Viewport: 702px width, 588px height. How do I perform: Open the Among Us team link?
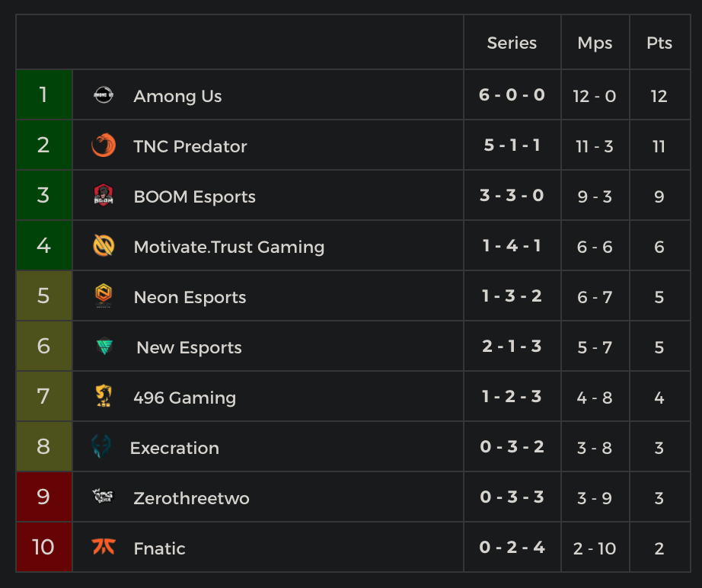coord(177,96)
